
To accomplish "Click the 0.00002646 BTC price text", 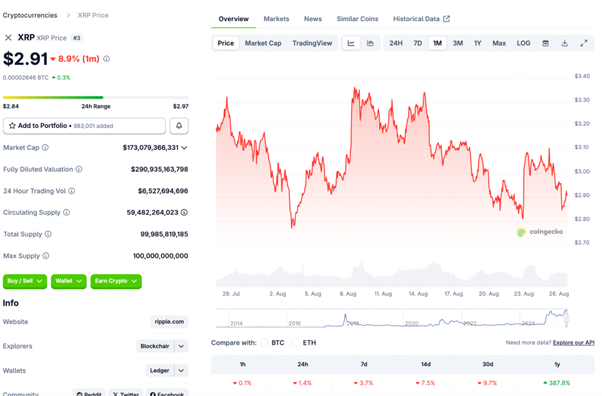I will tap(26, 78).
